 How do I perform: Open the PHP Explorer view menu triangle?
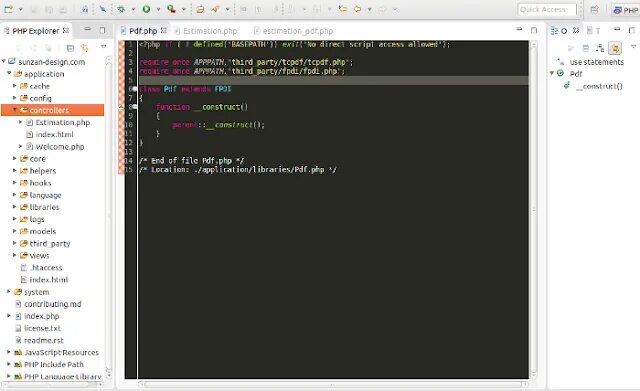tap(103, 47)
